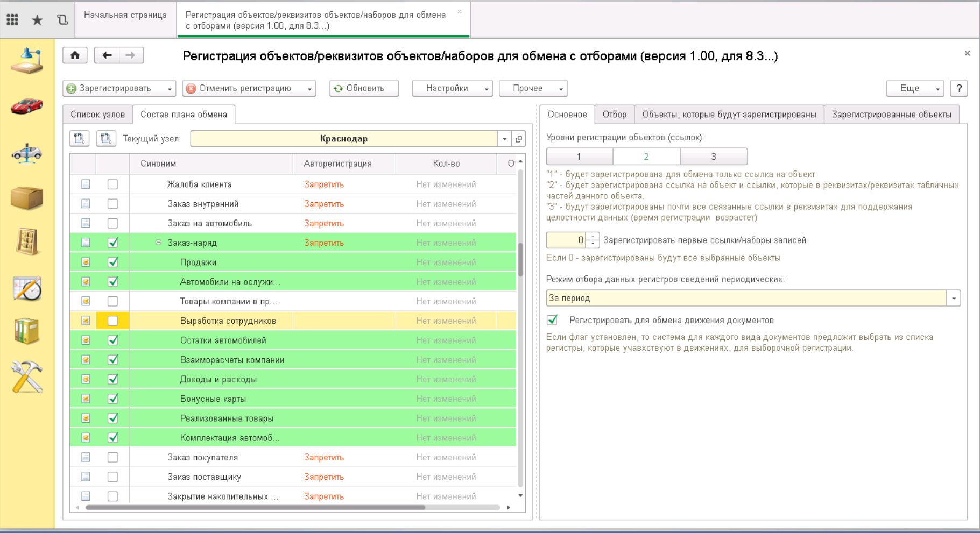Select registration level 3 button

click(x=713, y=157)
